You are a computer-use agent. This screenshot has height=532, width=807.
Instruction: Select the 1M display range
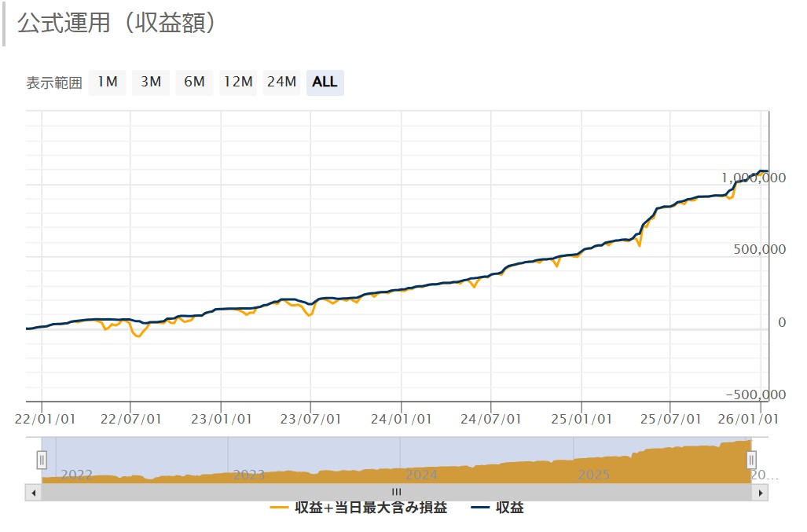(x=107, y=82)
